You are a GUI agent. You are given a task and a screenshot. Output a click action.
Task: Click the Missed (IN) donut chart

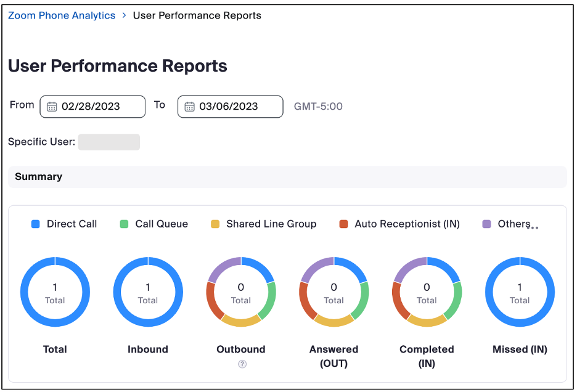point(520,292)
